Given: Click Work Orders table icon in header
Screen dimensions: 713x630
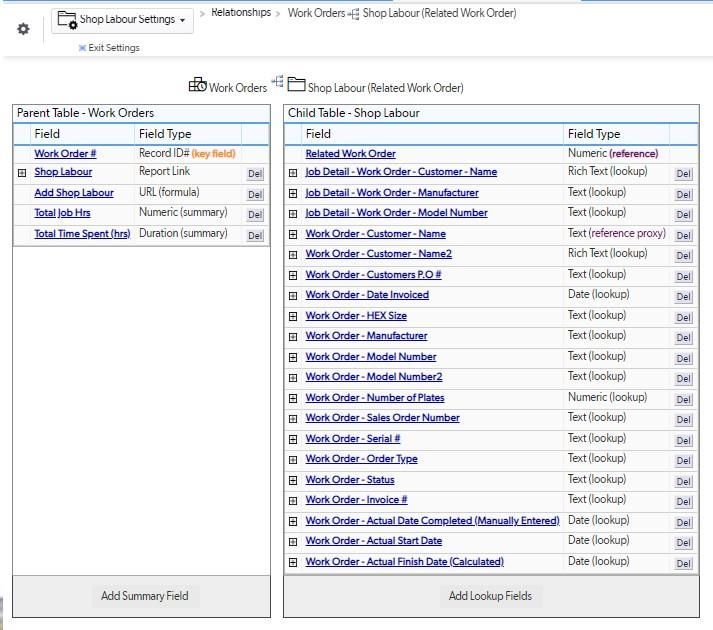Looking at the screenshot, I should pos(197,85).
